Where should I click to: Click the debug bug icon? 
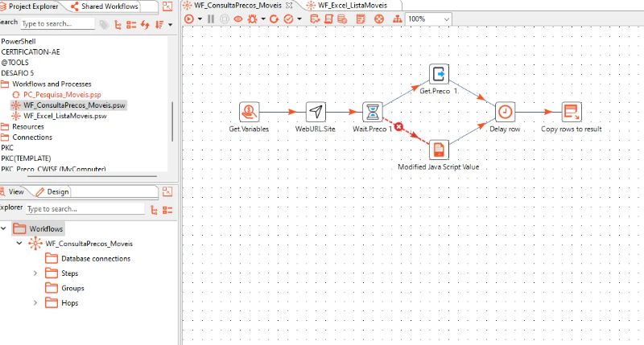253,18
